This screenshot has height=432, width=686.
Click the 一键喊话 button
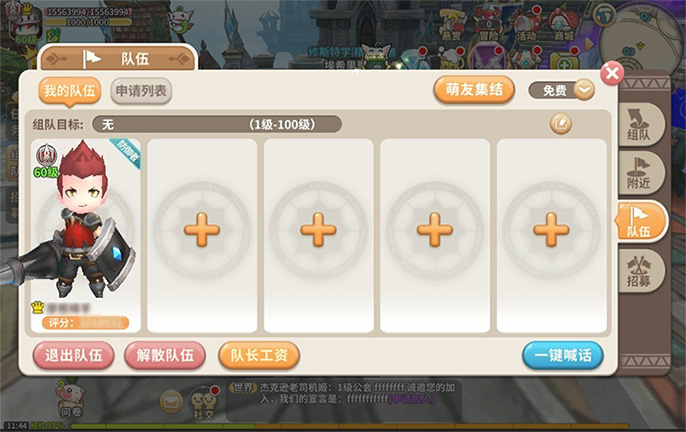point(563,355)
